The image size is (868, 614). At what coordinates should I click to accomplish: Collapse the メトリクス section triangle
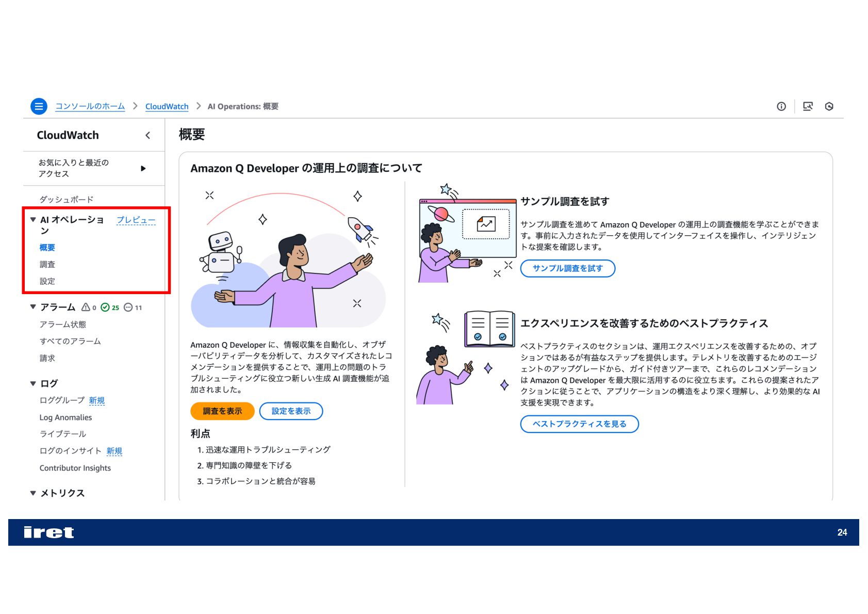tap(33, 493)
